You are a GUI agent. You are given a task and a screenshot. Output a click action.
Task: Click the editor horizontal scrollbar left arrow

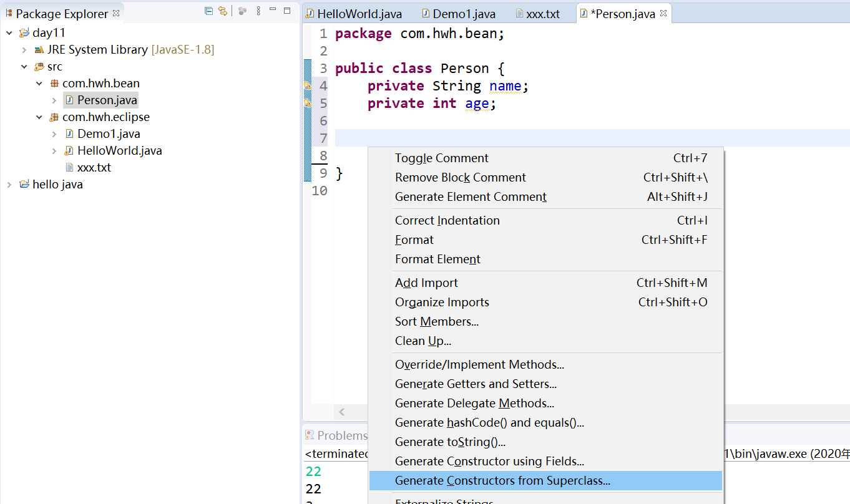pos(341,412)
